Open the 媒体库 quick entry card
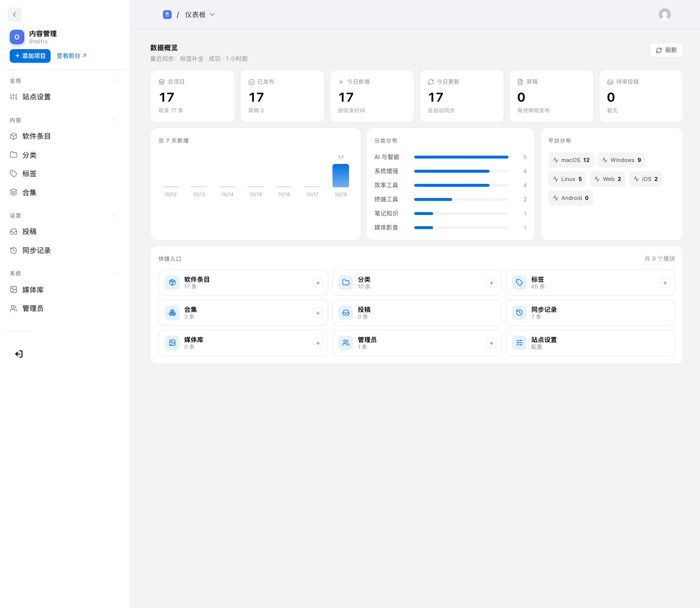 point(243,343)
